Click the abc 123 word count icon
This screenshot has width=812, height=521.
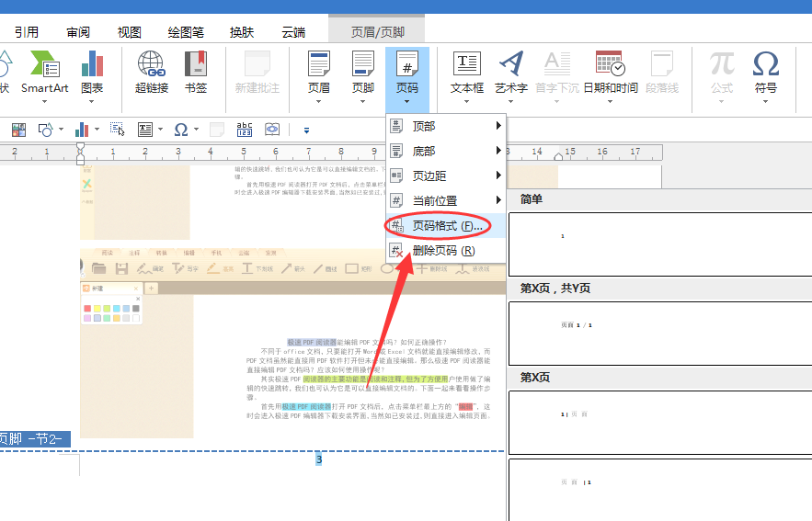[x=244, y=130]
